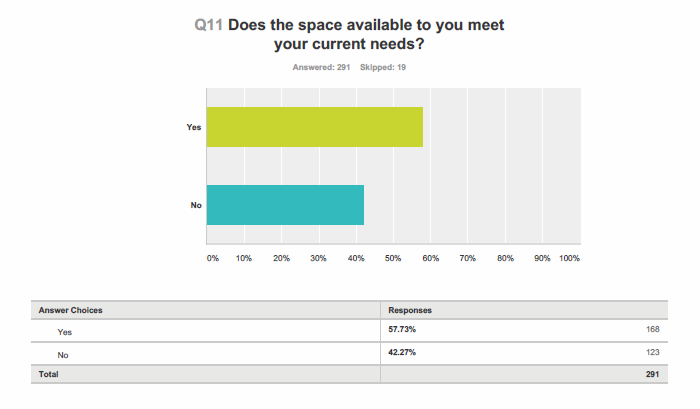Viewport: 700px width, 409px height.
Task: Click the 100% axis tick label
Action: click(x=569, y=259)
